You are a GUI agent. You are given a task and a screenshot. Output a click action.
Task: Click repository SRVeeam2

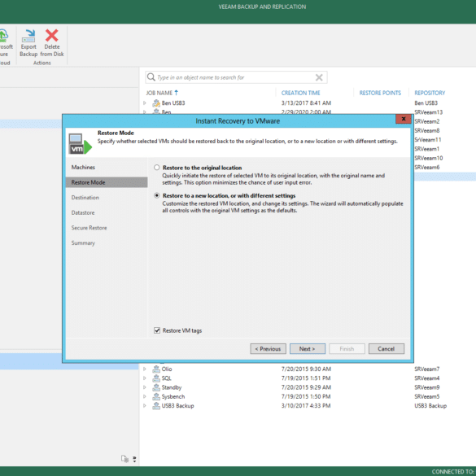[x=427, y=121]
